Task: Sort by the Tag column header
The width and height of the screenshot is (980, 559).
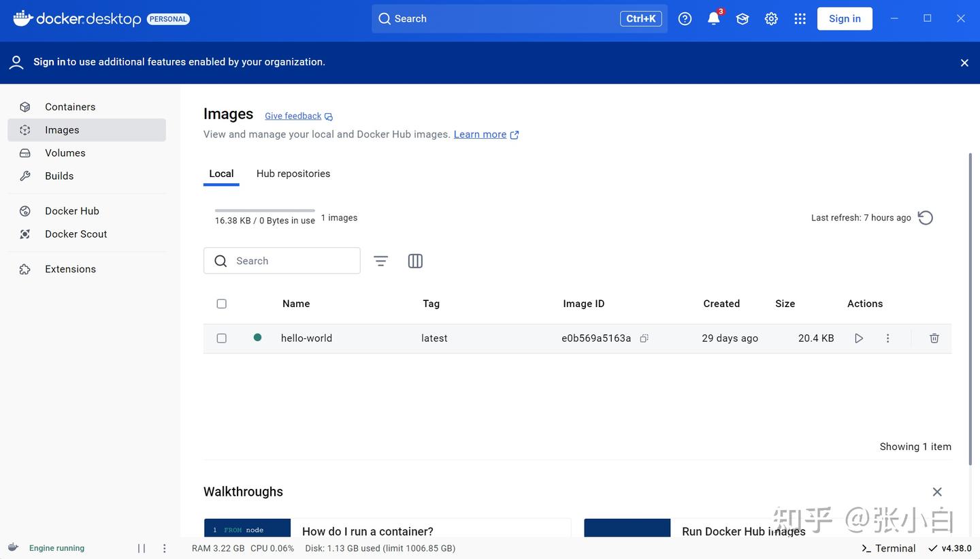Action: 431,304
